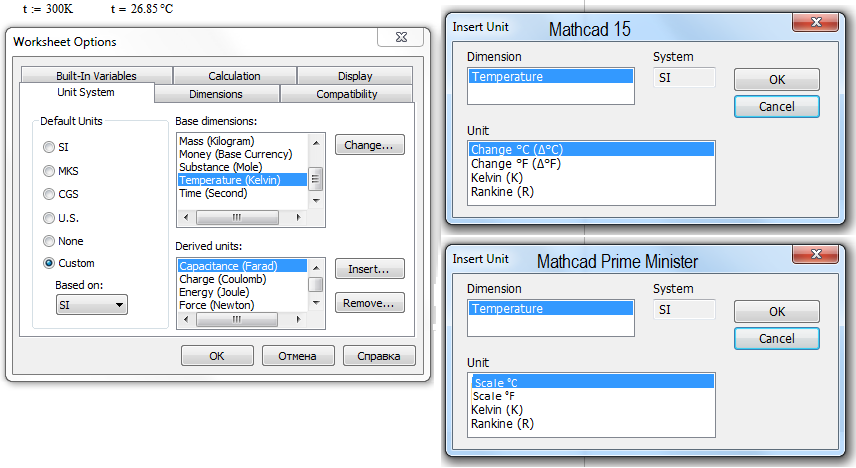Select Rankine (R) in Mathcad 15 dialog

pos(592,192)
